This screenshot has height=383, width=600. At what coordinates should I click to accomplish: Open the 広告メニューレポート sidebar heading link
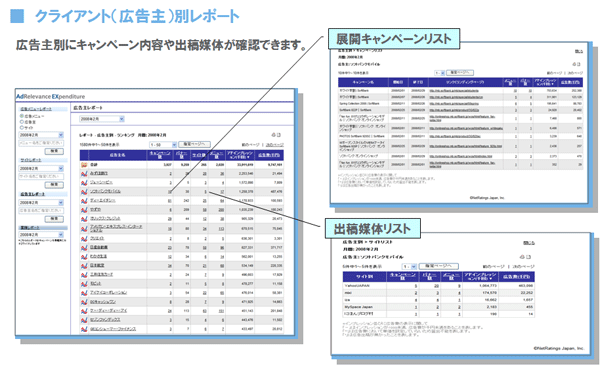(36, 109)
